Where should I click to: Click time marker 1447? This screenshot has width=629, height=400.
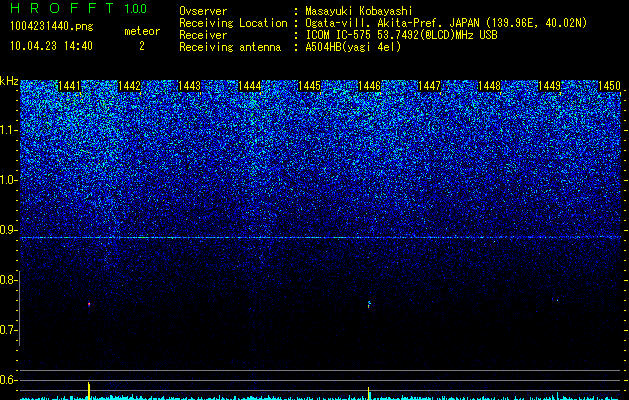(429, 86)
